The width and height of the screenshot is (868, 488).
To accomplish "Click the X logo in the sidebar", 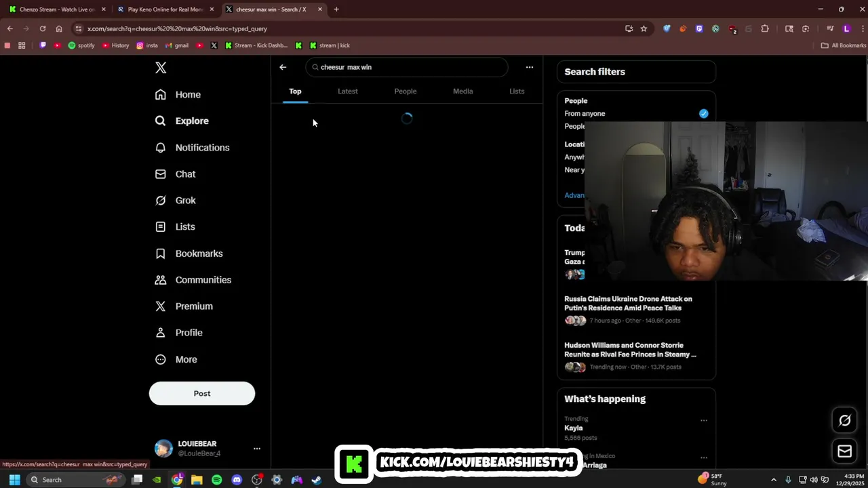I will [x=161, y=68].
